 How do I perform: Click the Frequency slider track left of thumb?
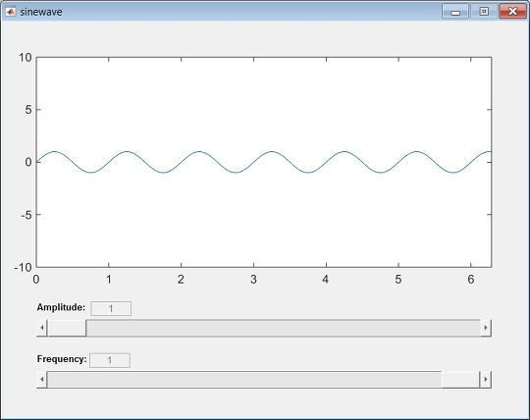[244, 379]
